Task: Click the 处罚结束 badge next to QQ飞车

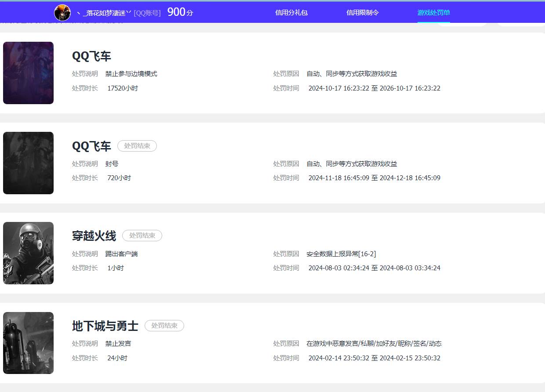Action: pyautogui.click(x=137, y=146)
